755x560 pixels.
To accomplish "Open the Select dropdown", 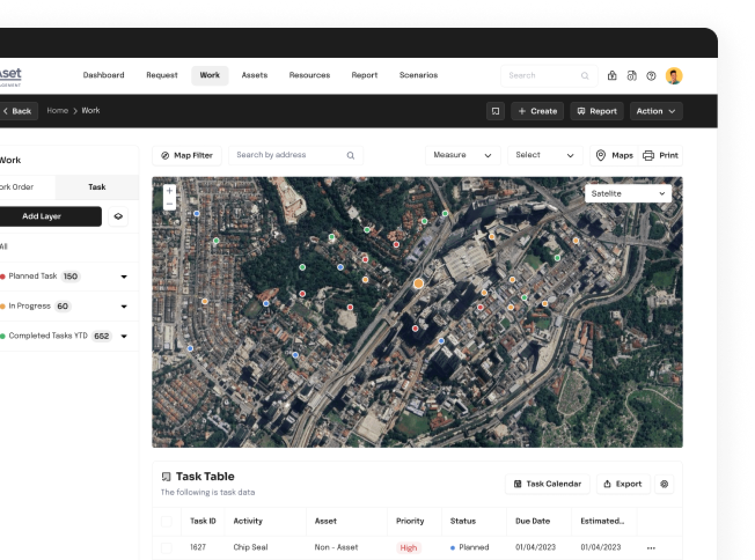I will pyautogui.click(x=545, y=155).
